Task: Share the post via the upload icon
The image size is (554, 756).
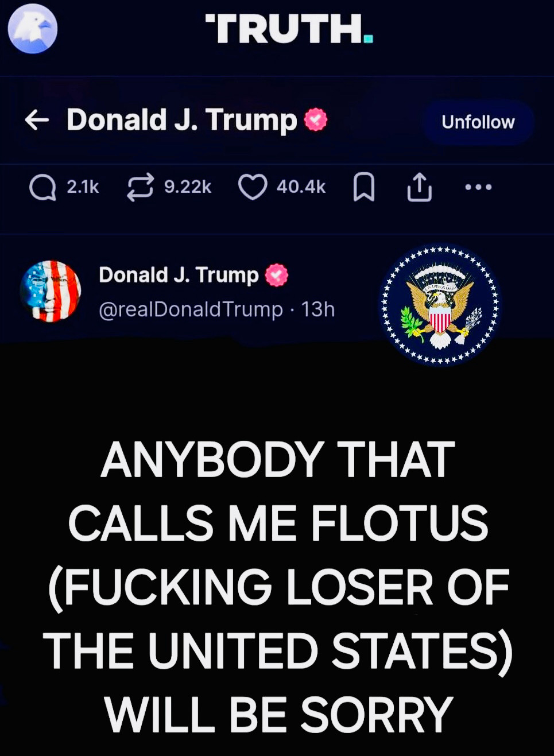Action: point(419,187)
